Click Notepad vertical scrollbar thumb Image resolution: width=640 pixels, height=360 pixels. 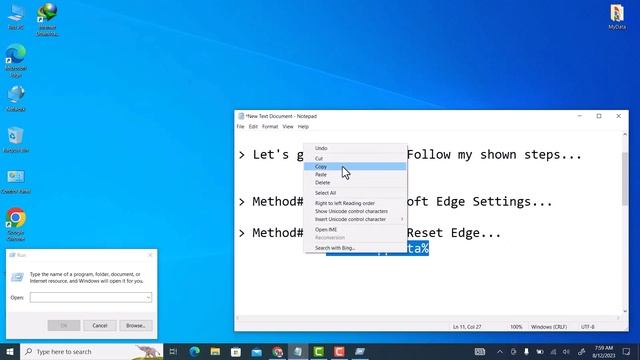click(624, 179)
